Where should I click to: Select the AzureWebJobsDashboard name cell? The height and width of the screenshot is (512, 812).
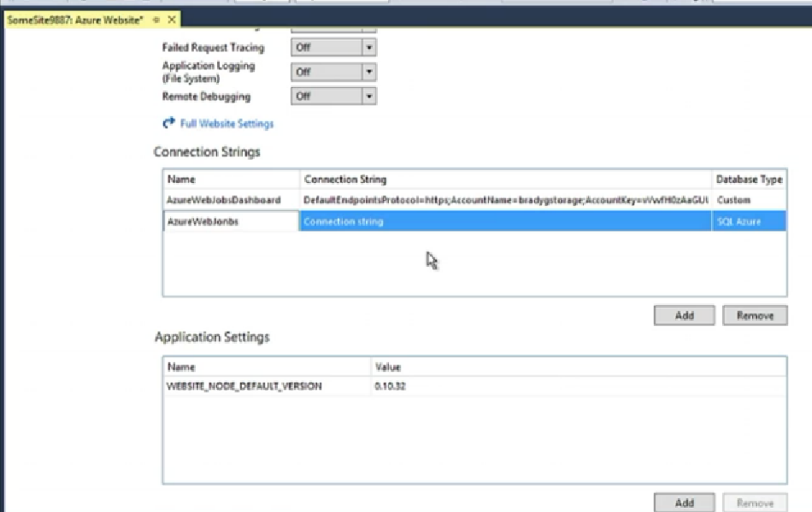click(224, 200)
